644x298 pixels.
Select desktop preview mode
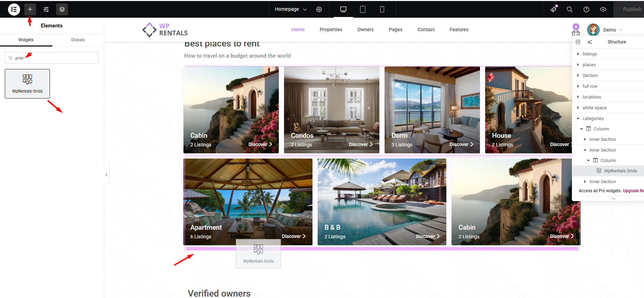click(343, 9)
